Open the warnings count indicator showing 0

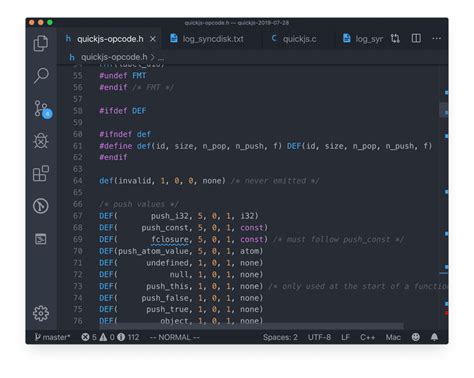click(107, 337)
